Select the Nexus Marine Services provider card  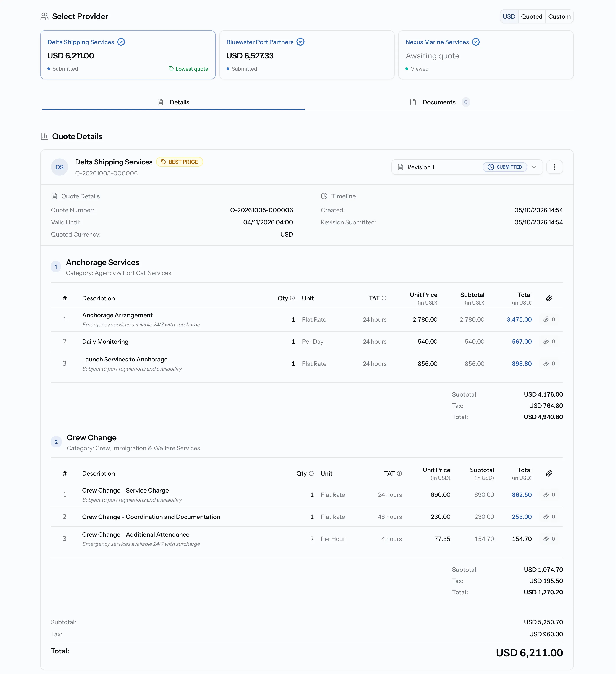coord(486,55)
